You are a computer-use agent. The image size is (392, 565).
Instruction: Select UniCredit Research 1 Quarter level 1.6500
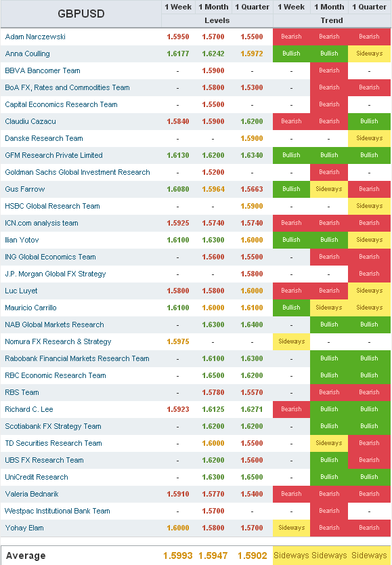252,477
